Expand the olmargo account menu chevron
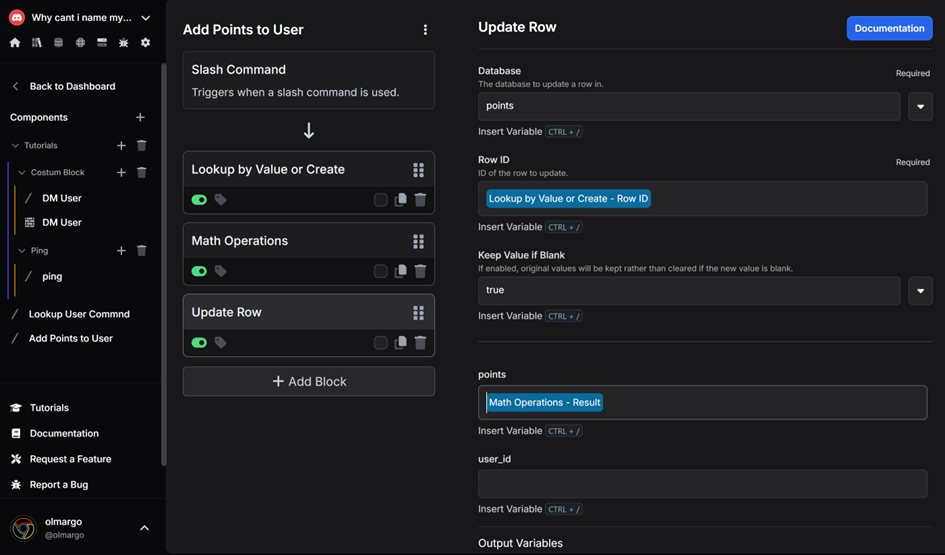Viewport: 945px width, 555px height. (x=145, y=528)
